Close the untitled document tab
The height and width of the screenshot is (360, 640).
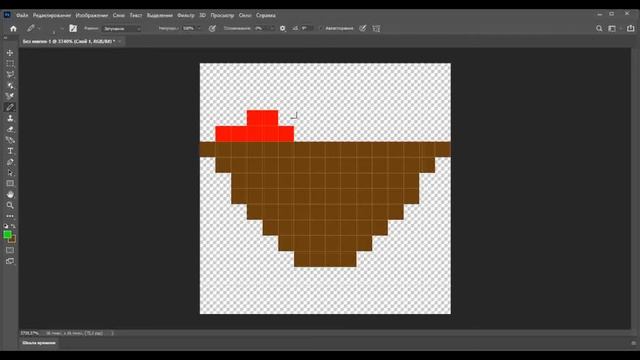tap(120, 42)
